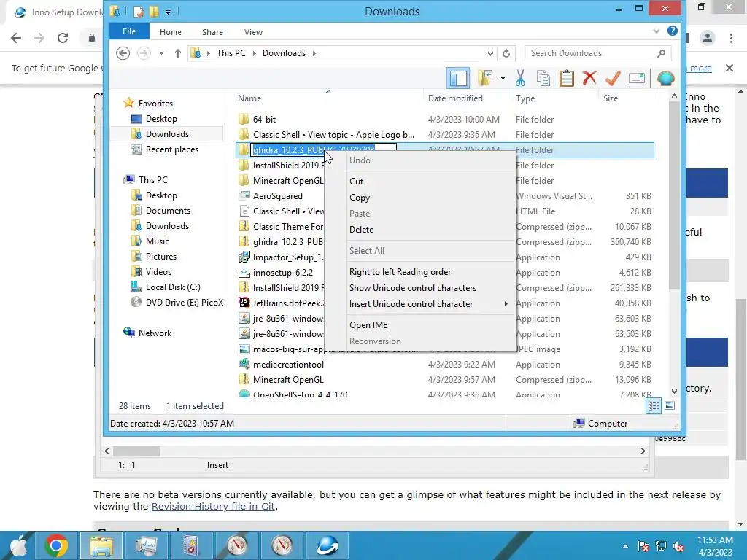The image size is (747, 560).
Task: Expand the address bar history dropdown
Action: click(490, 53)
